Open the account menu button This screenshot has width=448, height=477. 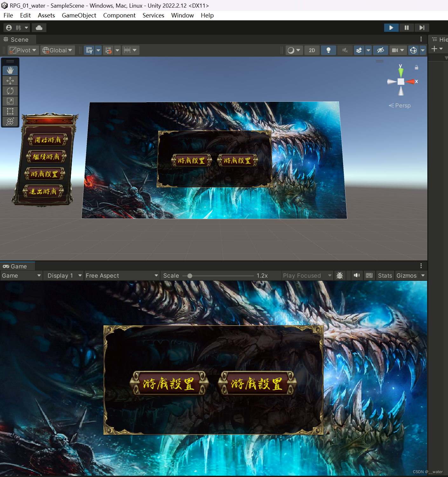(17, 28)
